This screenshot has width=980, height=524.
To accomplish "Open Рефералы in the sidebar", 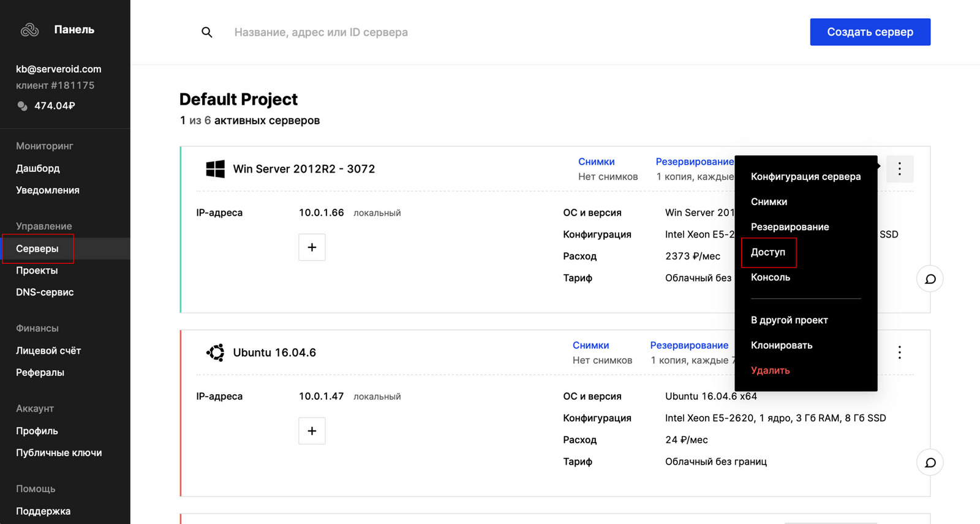I will pyautogui.click(x=40, y=373).
